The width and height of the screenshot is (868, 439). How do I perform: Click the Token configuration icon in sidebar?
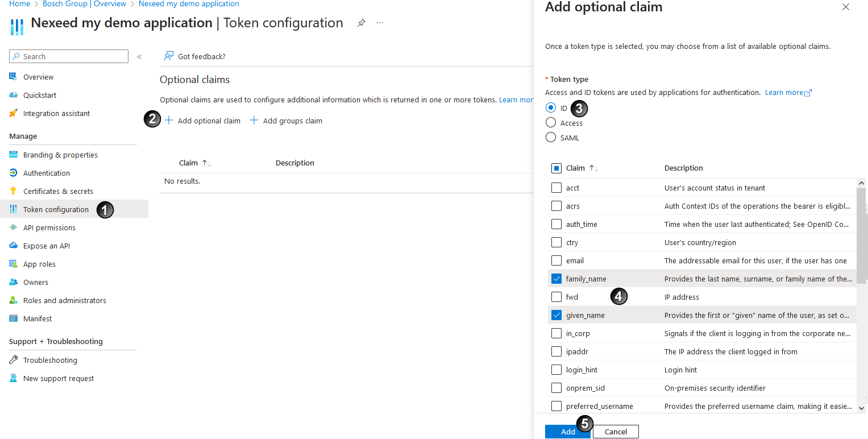point(13,209)
